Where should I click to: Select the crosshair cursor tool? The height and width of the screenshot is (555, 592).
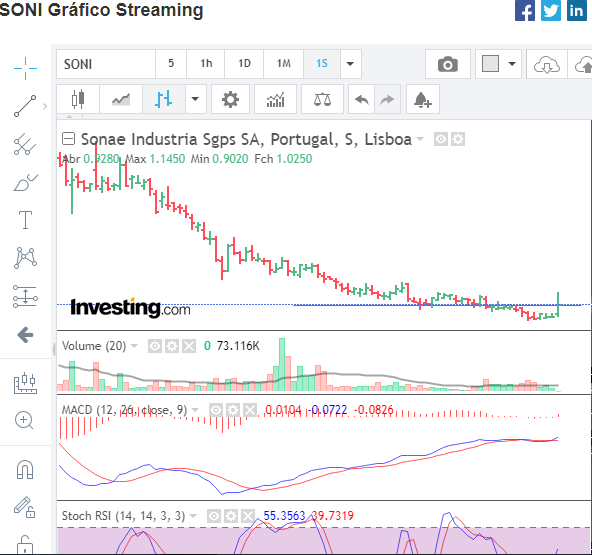(x=25, y=68)
